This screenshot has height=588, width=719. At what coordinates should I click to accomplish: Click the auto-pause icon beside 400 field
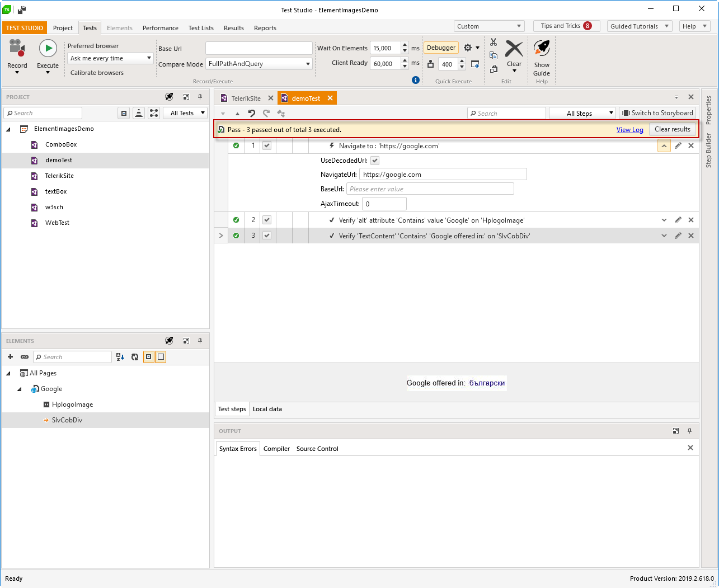(x=430, y=64)
